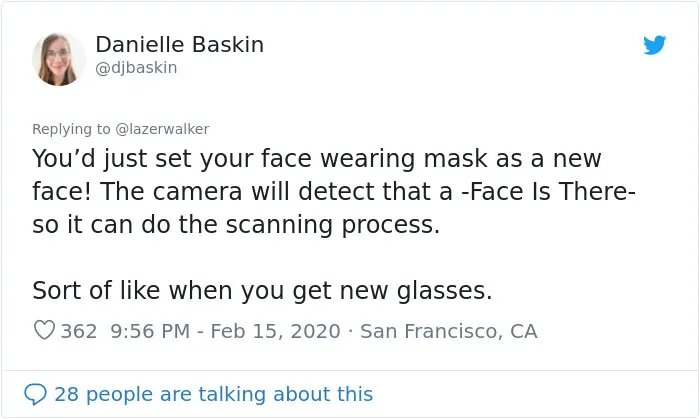
Task: Click the blue Twitter bird logo
Action: [654, 45]
